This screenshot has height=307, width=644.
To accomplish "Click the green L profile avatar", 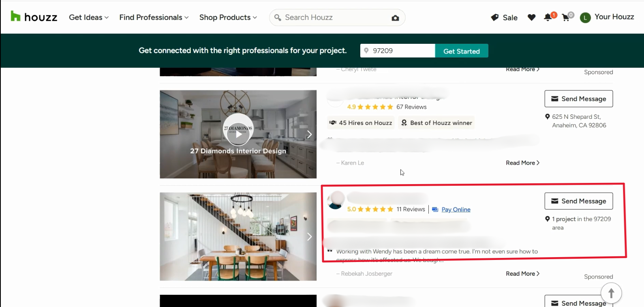I will pyautogui.click(x=585, y=17).
